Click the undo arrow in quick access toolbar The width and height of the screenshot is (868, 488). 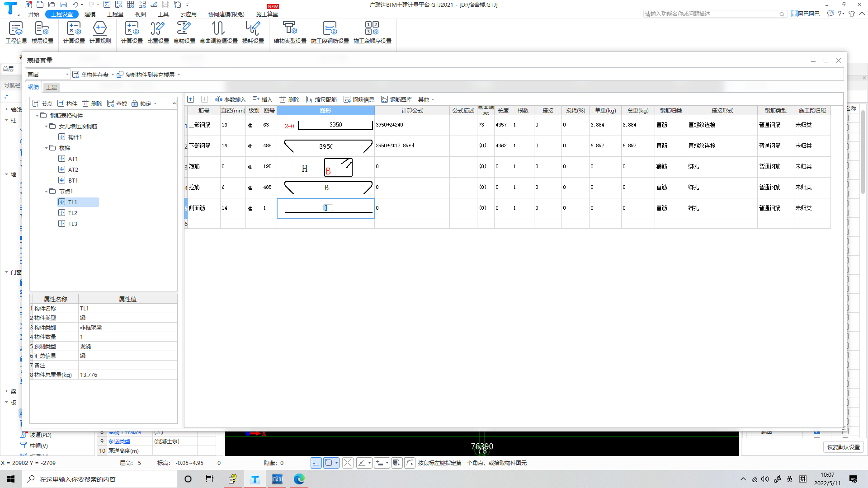(x=75, y=5)
